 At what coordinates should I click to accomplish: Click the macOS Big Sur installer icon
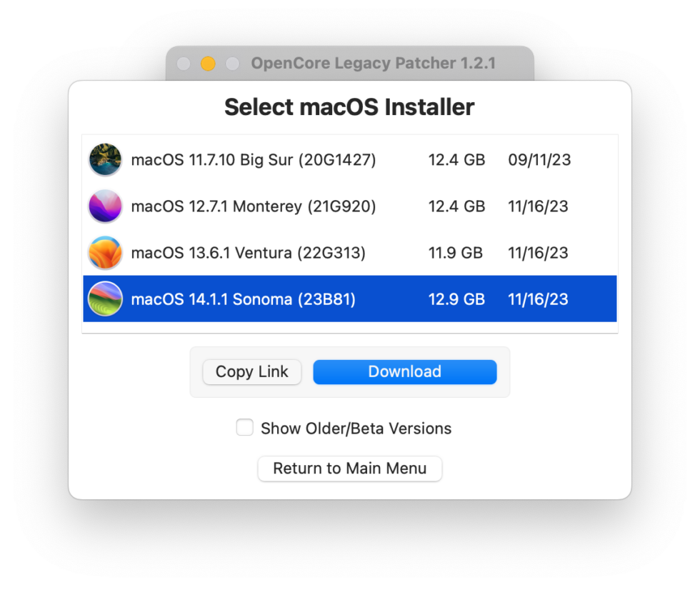pos(105,159)
